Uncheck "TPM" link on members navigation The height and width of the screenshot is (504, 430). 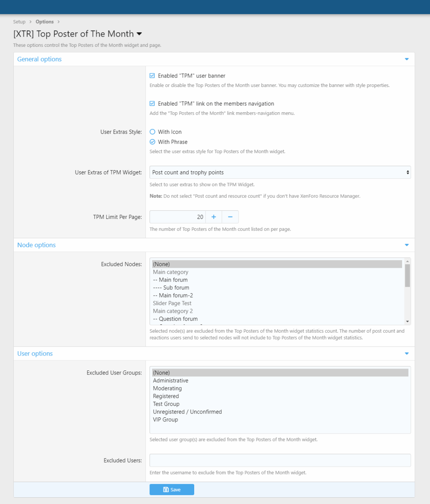[152, 104]
